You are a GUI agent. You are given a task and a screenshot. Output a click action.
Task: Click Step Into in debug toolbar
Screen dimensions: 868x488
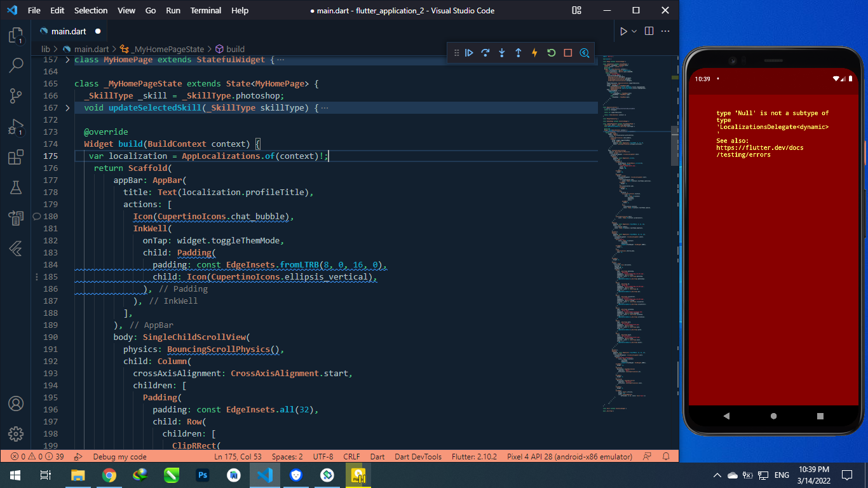pos(502,53)
